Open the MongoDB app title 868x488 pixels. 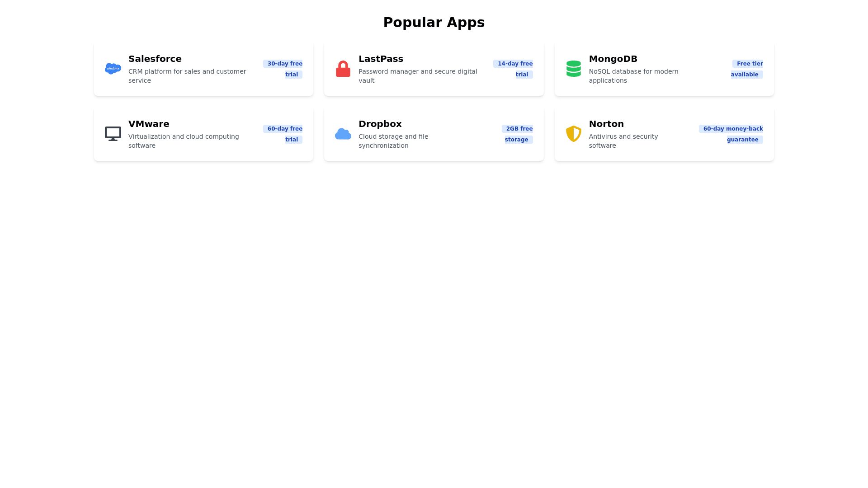[613, 59]
